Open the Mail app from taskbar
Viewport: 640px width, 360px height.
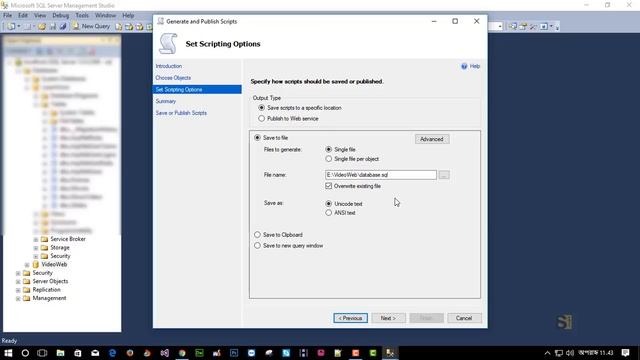[x=95, y=353]
